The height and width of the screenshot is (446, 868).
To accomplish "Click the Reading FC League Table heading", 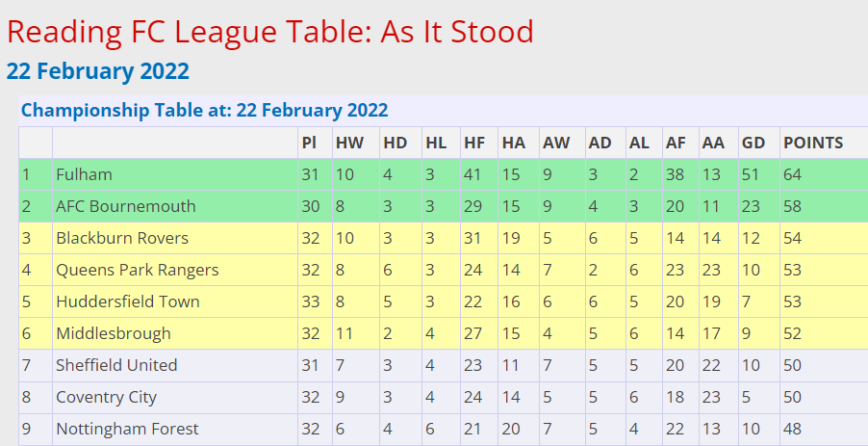I will tap(270, 32).
